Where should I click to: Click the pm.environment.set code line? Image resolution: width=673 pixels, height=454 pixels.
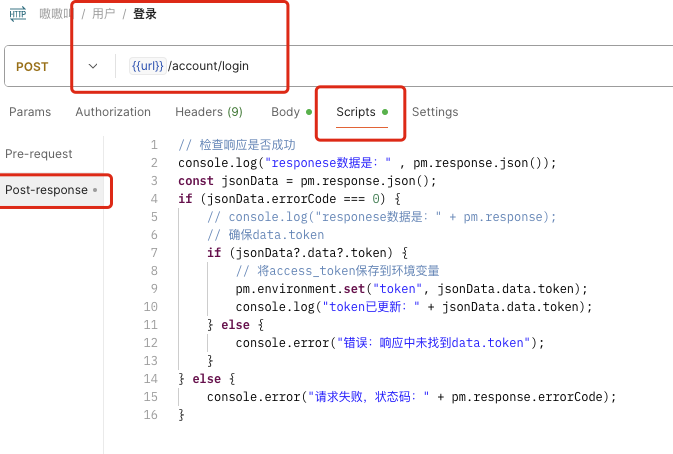[x=411, y=289]
